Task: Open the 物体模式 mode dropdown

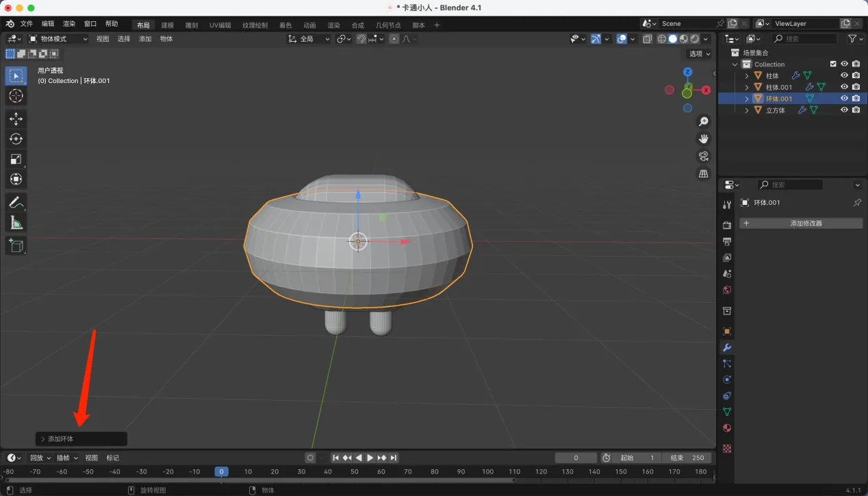Action: (58, 39)
